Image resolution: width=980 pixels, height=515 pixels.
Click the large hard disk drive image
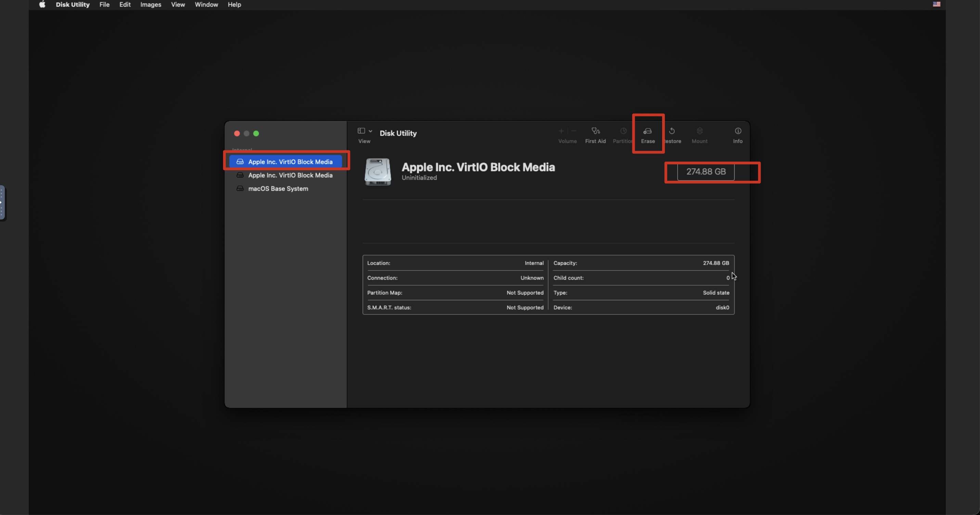pos(377,172)
